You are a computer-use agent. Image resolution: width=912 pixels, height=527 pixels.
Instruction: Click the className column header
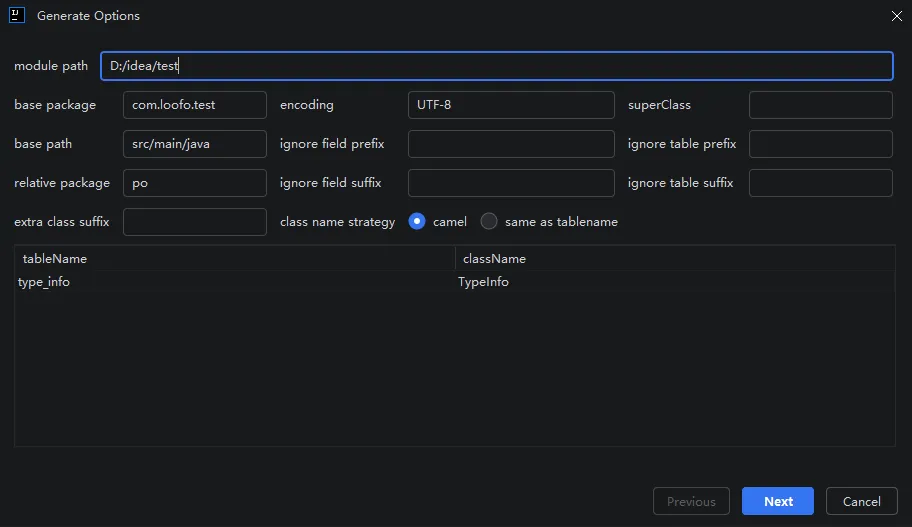click(675, 259)
